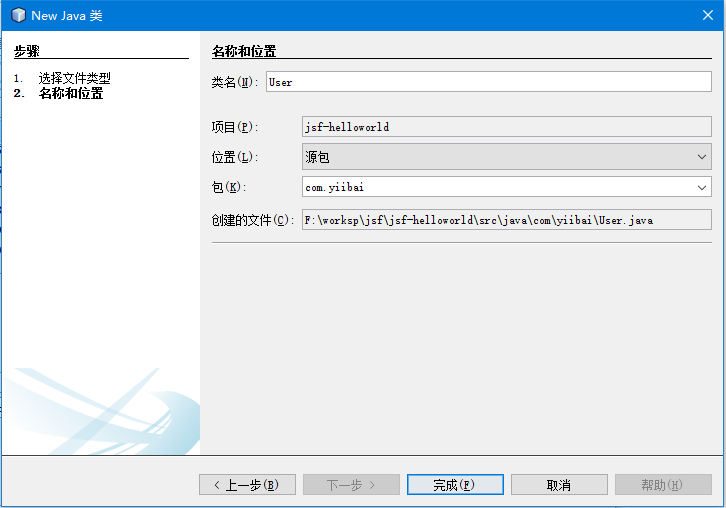Close the New Java class dialog
The height and width of the screenshot is (508, 726).
[x=706, y=15]
